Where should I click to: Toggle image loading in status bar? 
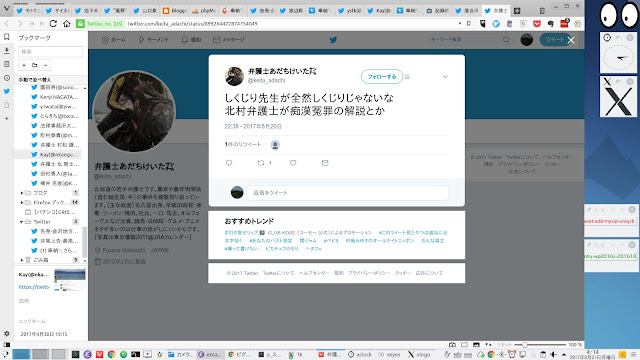pyautogui.click(x=476, y=345)
